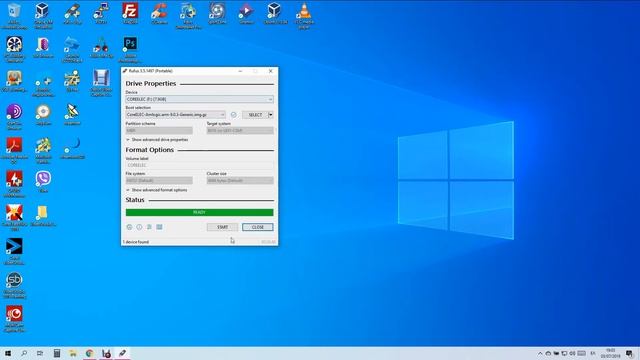Image resolution: width=640 pixels, height=360 pixels.
Task: Click the arrow next to the SELECT button
Action: [x=271, y=115]
